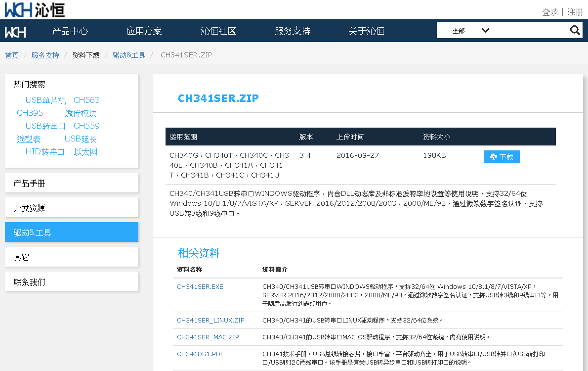Image resolution: width=588 pixels, height=371 pixels.
Task: Click upload date 2016-09-27
Action: [x=357, y=155]
